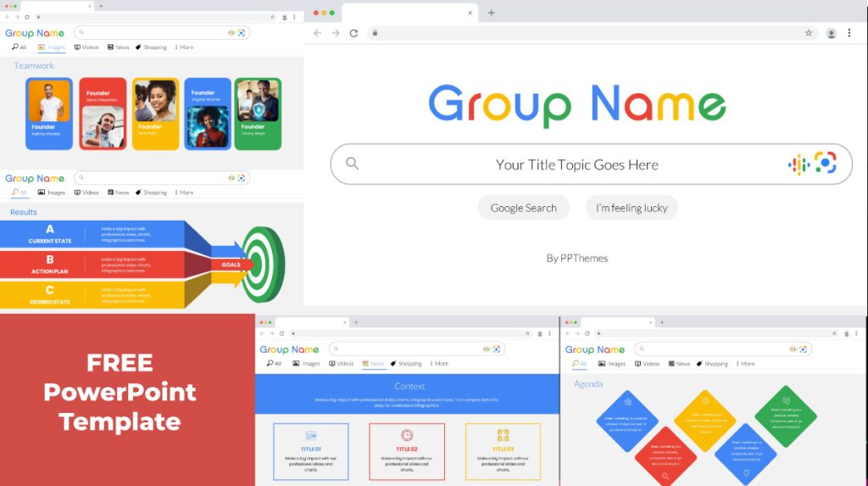Open the orange Founder card with white-shirt man

click(49, 114)
